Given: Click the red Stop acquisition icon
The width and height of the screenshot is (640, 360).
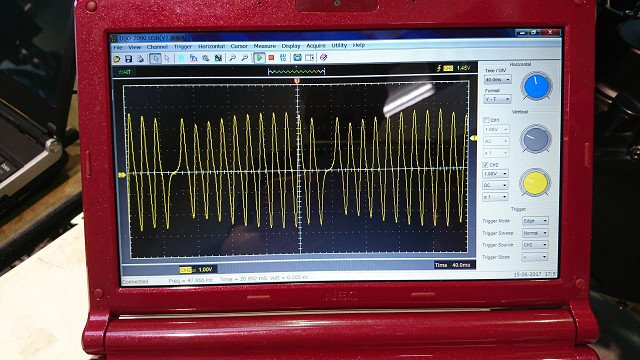Looking at the screenshot, I should tap(271, 58).
